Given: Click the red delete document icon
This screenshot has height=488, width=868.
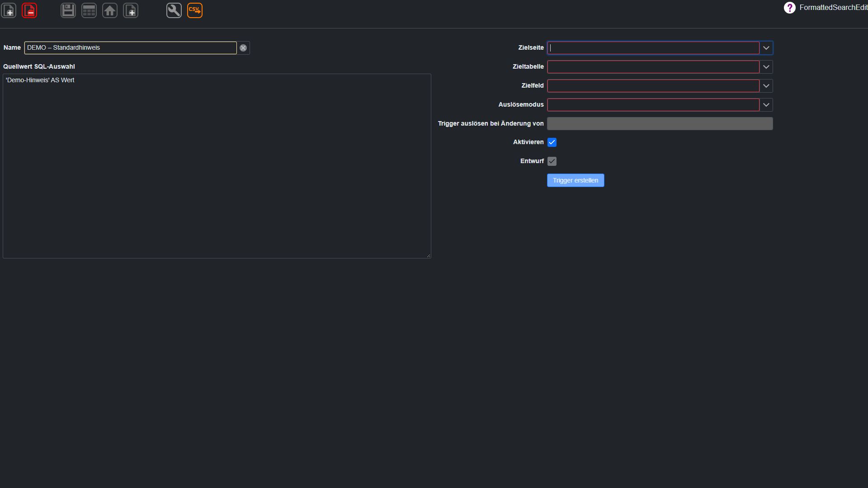Looking at the screenshot, I should pos(29,10).
